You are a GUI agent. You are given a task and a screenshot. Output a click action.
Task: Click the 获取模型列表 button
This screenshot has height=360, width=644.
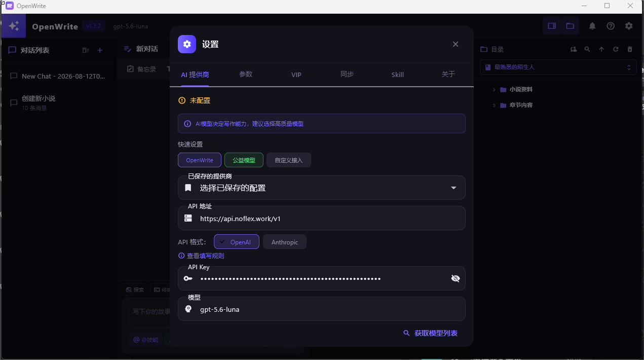(x=430, y=333)
